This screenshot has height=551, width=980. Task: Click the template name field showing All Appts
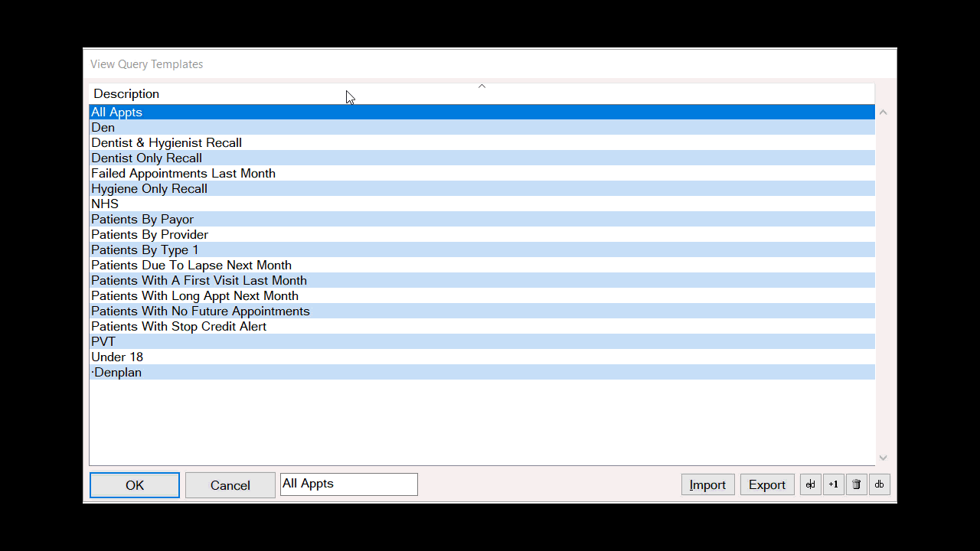(x=349, y=484)
